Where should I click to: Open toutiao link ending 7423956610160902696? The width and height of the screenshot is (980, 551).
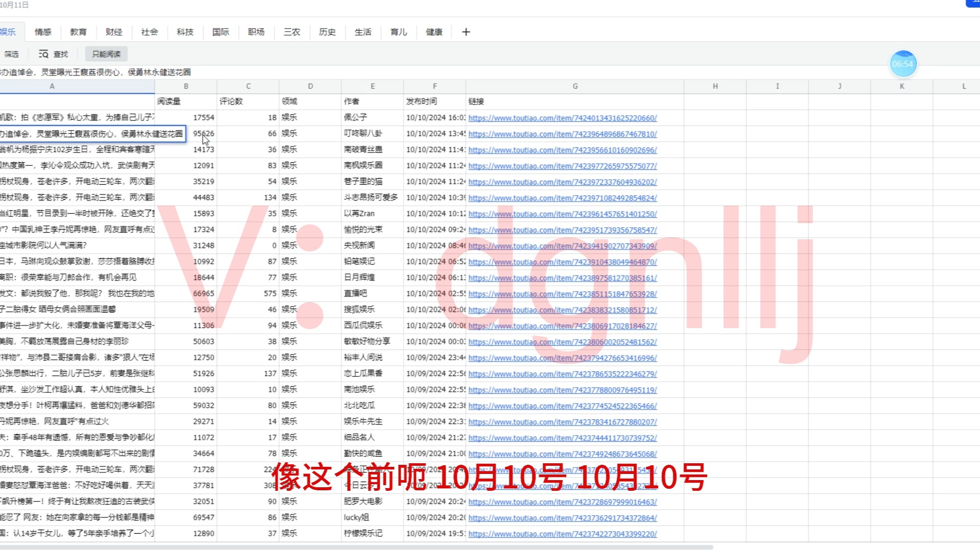pos(562,150)
